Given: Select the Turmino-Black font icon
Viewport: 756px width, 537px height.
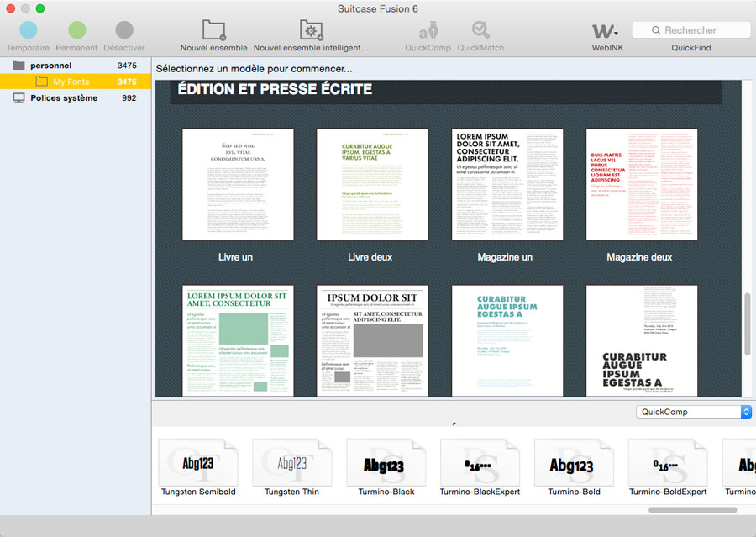Looking at the screenshot, I should coord(386,462).
